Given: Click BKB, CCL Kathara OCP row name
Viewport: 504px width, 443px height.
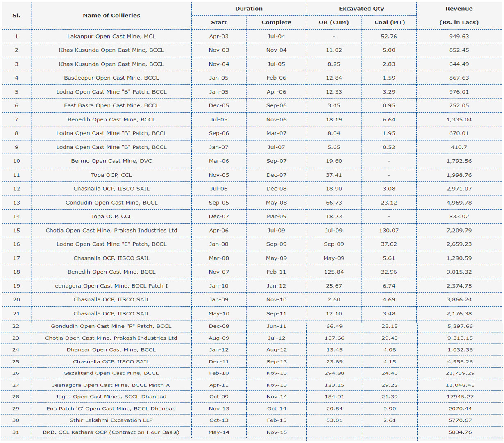Looking at the screenshot, I should pos(111,432).
